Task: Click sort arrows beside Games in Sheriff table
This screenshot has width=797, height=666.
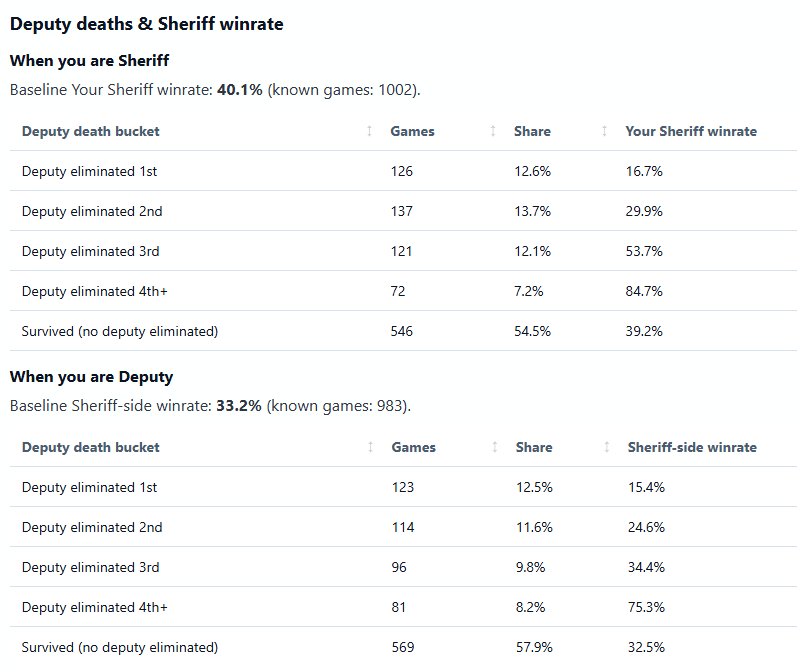Action: 493,131
